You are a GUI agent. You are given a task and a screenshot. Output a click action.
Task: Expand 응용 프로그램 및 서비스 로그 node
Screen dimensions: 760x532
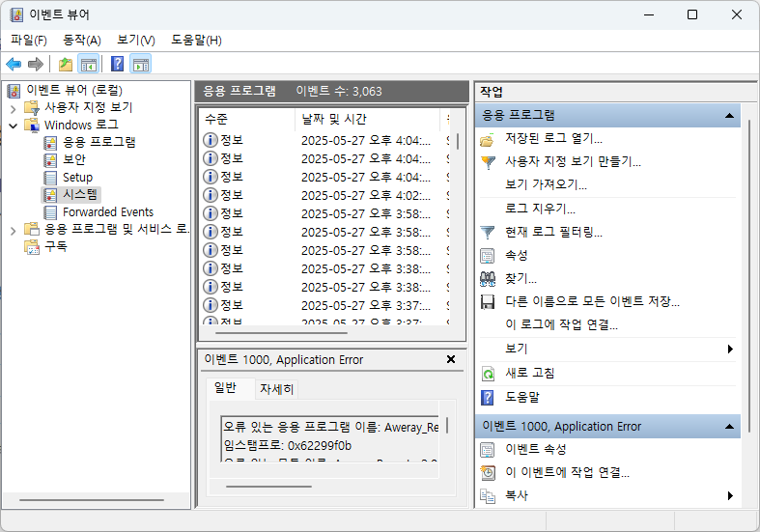coord(14,231)
